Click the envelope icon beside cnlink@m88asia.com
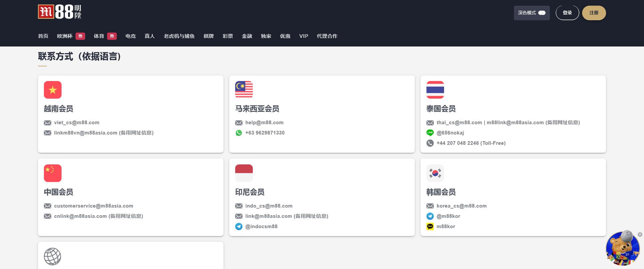Screen dimensions: 644x269 point(48,217)
